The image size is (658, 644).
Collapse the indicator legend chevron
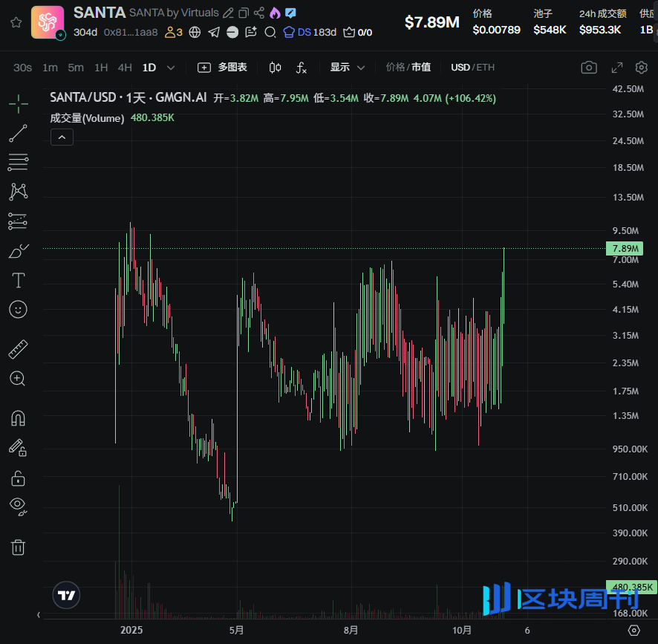tap(62, 137)
